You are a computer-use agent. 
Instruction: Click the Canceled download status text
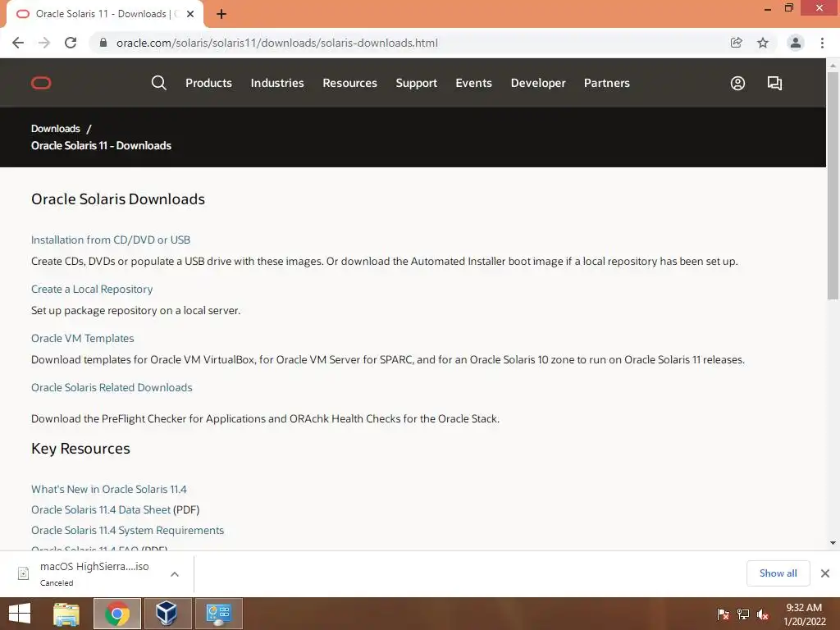(57, 583)
